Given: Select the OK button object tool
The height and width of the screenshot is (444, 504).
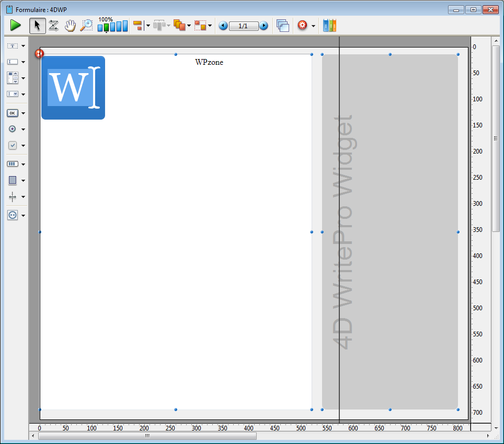Looking at the screenshot, I should pyautogui.click(x=13, y=113).
